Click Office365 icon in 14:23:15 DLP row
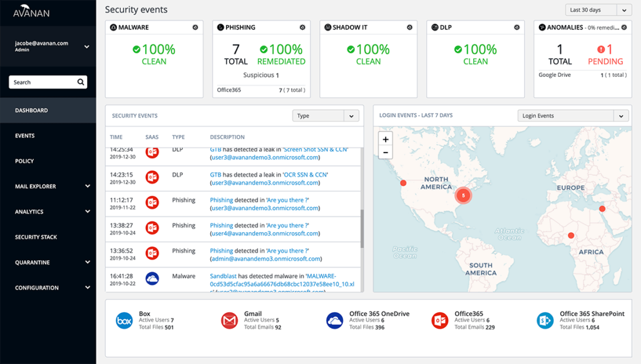 click(152, 177)
